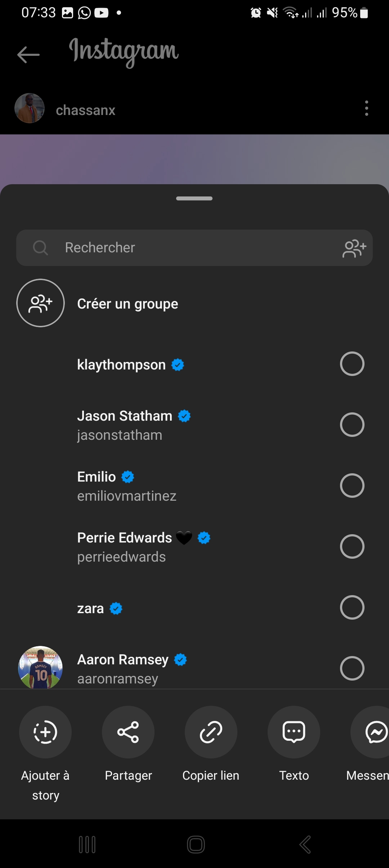Tap the Aaron Ramsey profile picture
Viewport: 389px width, 868px height.
(40, 667)
